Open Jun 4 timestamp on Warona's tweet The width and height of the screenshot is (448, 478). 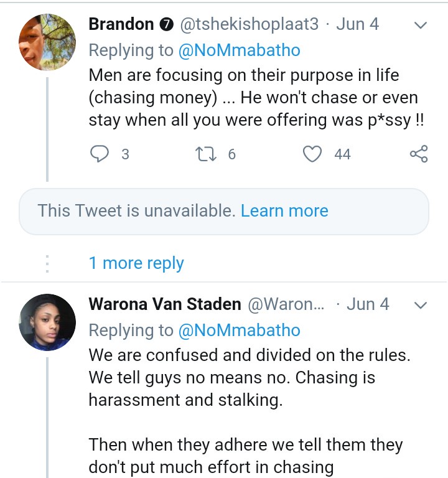[368, 304]
